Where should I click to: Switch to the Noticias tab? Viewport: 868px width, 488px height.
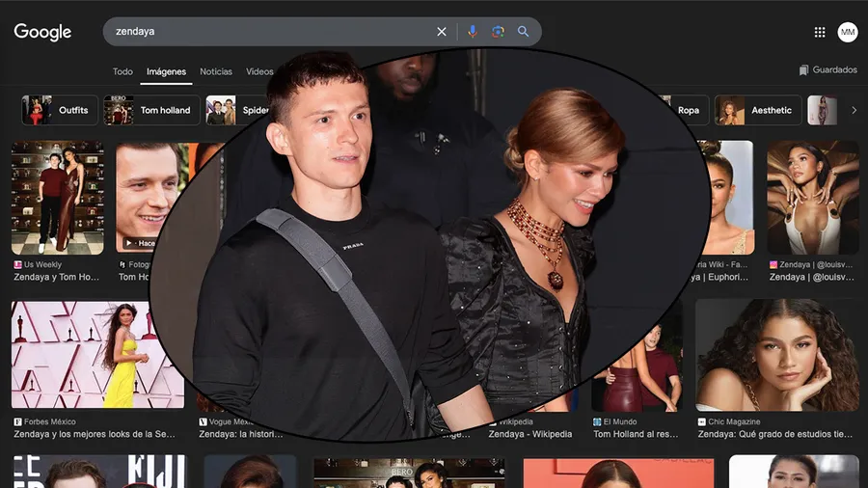point(216,71)
